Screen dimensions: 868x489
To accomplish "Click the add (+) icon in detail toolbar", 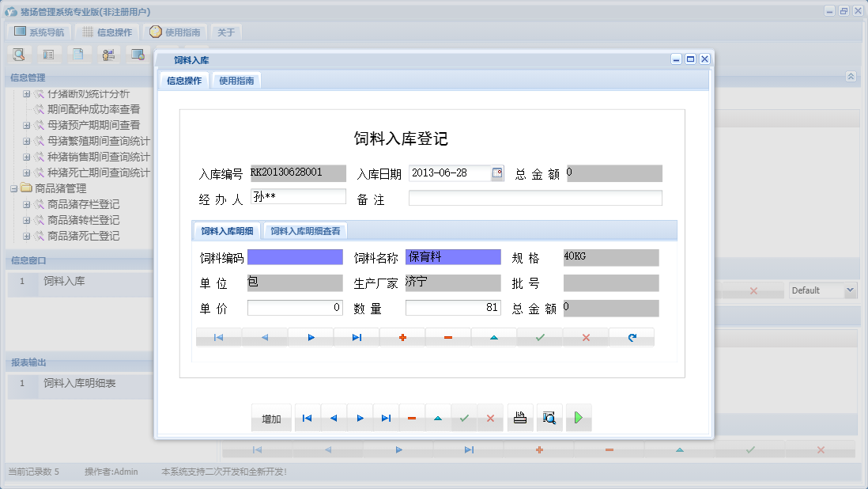I will [402, 336].
